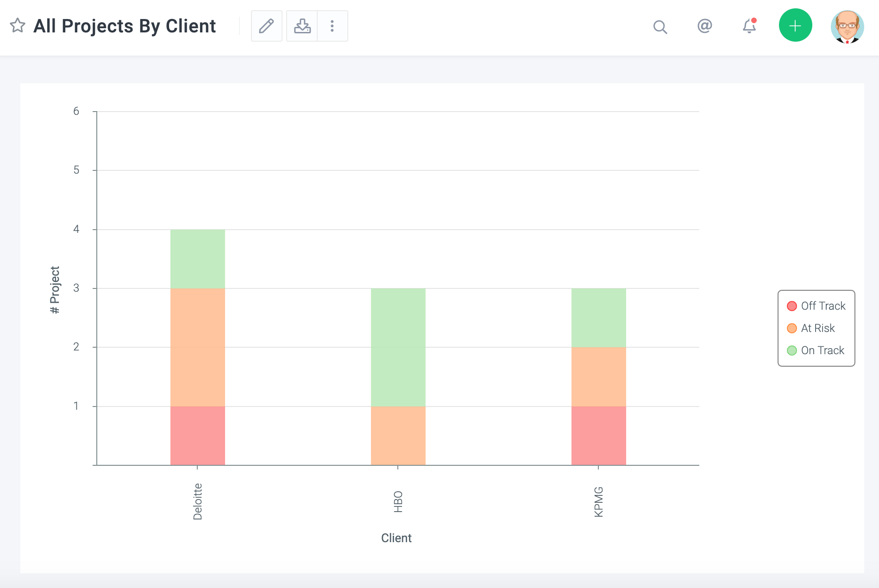The height and width of the screenshot is (588, 879).
Task: Open mentions with the @ icon
Action: pos(704,26)
